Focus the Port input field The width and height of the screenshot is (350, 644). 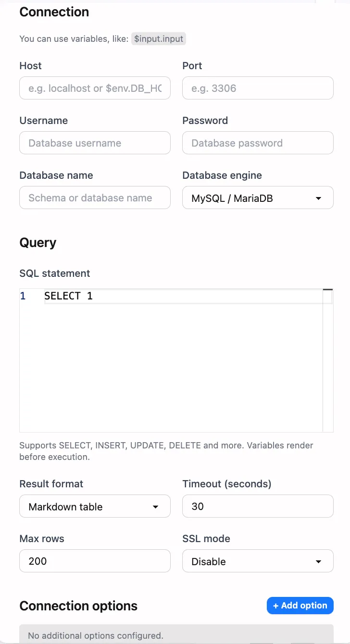pyautogui.click(x=258, y=88)
